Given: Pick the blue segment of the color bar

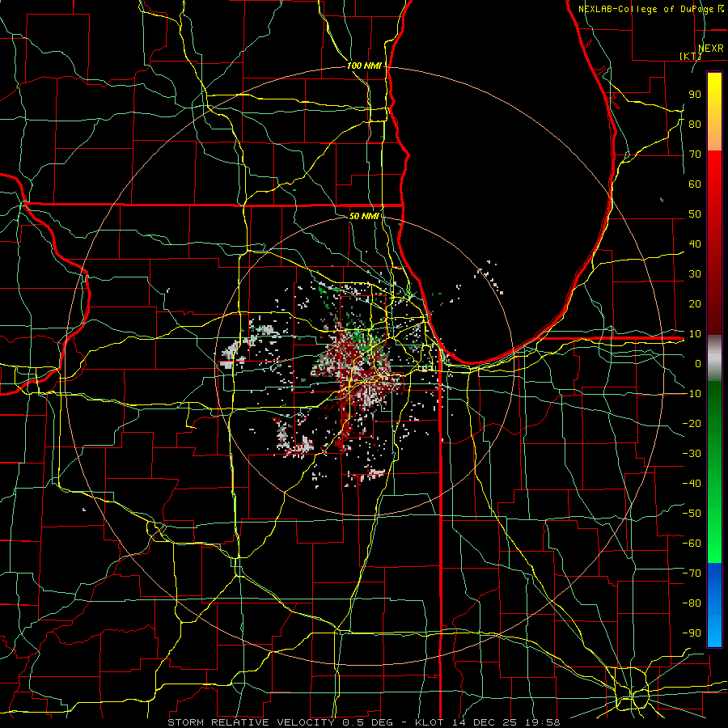Looking at the screenshot, I should pyautogui.click(x=714, y=605).
